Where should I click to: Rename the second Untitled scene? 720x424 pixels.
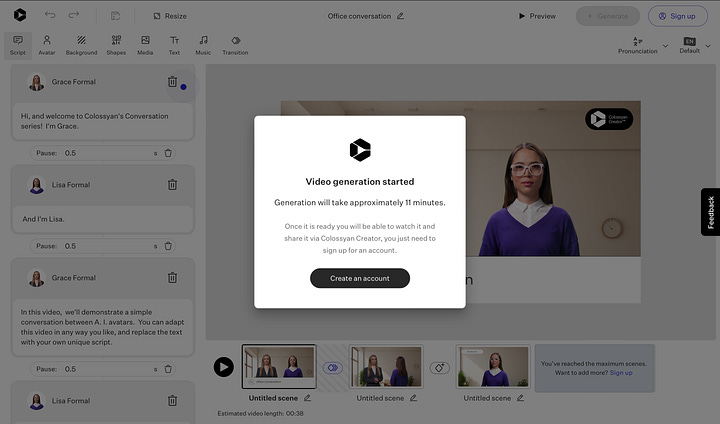(413, 398)
